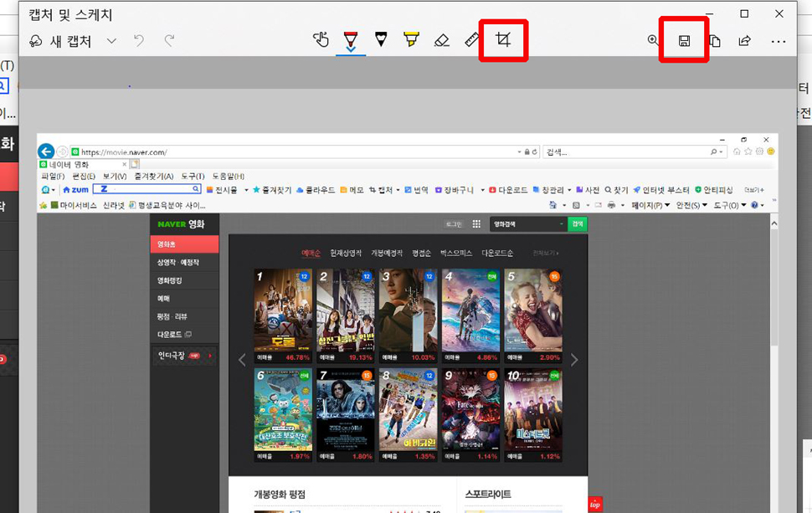
Task: Select the red ballpoint pen tool
Action: (351, 40)
